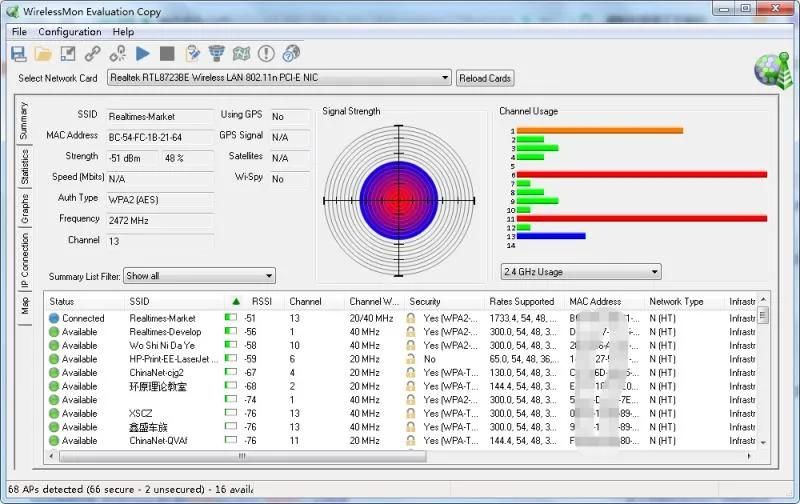Image resolution: width=800 pixels, height=504 pixels.
Task: Click the horizontal scrollbar of the AP list
Action: coord(242,456)
